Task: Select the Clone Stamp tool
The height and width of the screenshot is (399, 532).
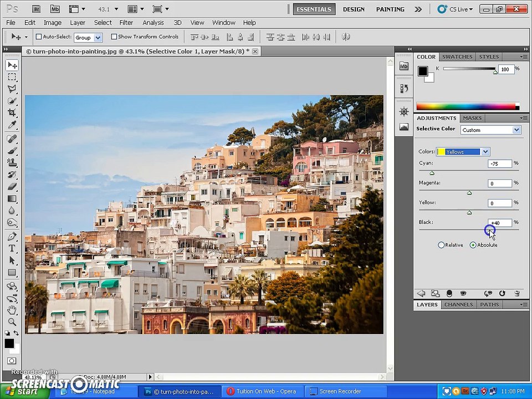Action: click(x=12, y=162)
